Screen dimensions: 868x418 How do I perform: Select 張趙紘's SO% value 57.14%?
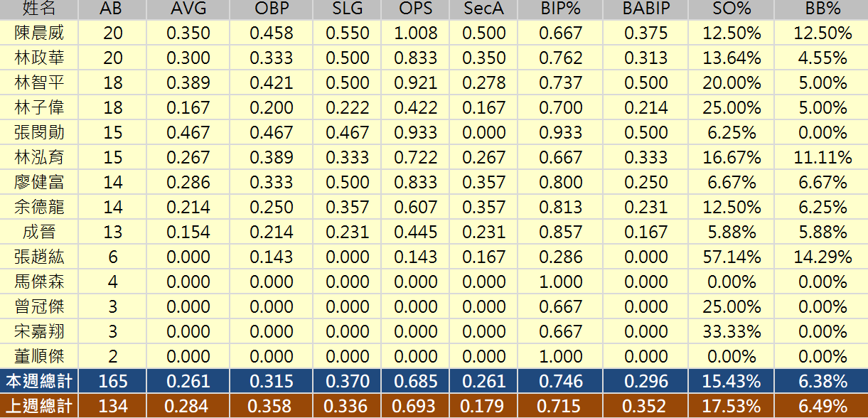732,257
